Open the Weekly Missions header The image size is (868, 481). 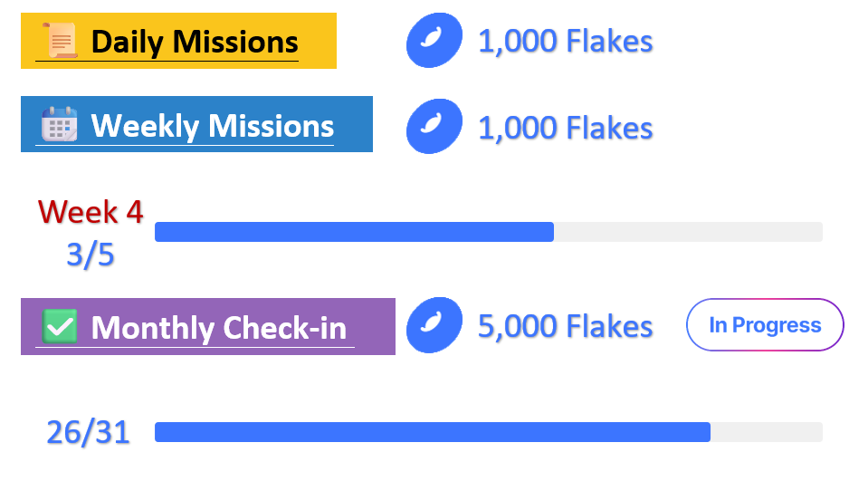(x=196, y=124)
